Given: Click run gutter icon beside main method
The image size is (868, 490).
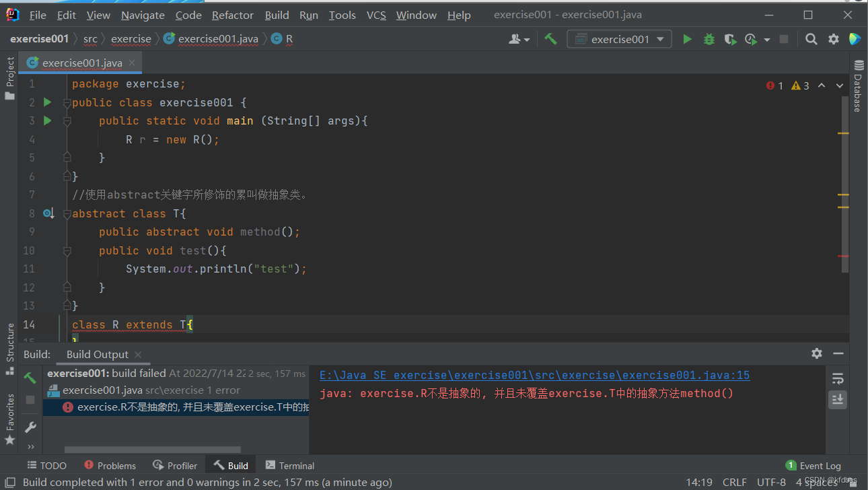Looking at the screenshot, I should 47,120.
